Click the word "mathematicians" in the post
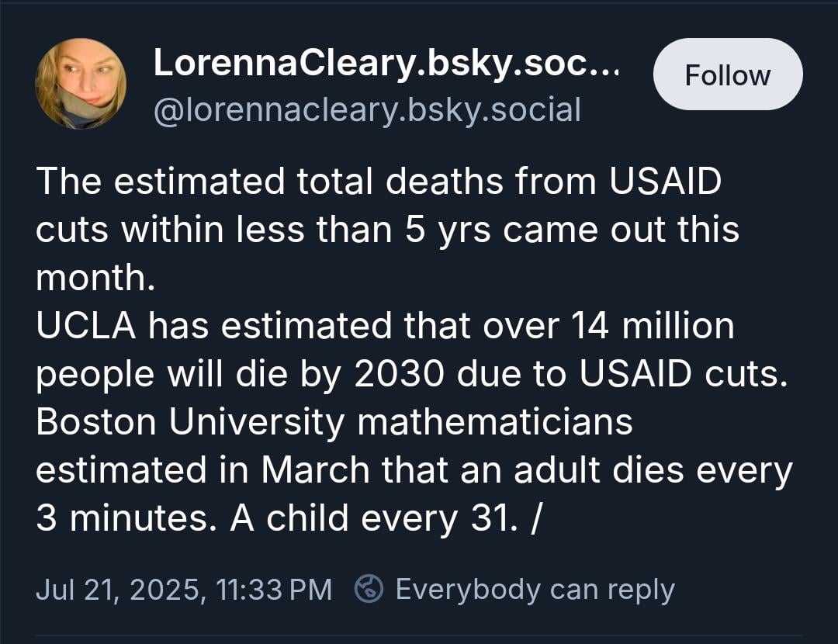 click(x=495, y=422)
